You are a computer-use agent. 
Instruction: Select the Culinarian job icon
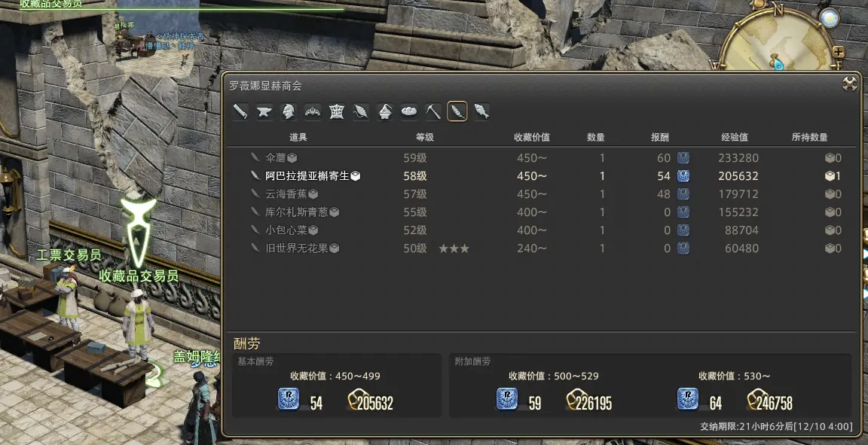tap(409, 111)
